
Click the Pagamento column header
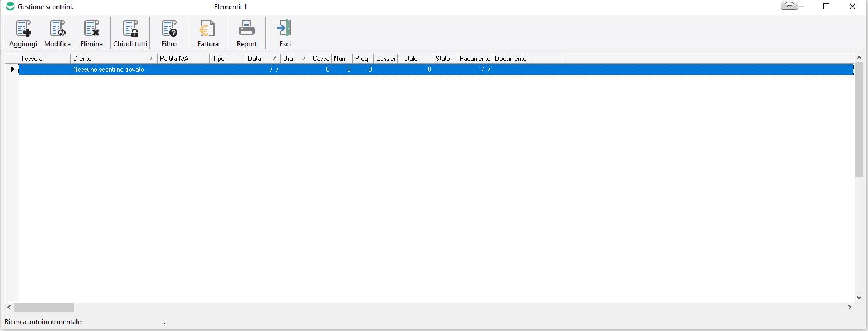pos(474,59)
